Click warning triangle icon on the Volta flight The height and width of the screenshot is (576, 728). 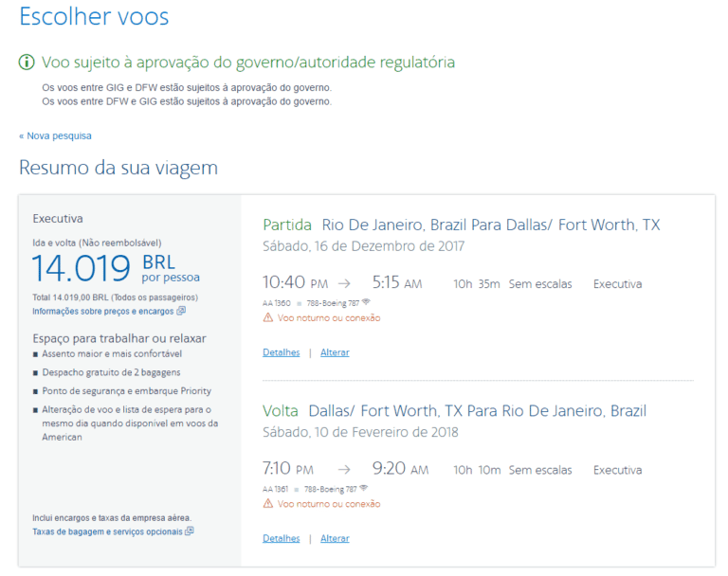point(267,504)
